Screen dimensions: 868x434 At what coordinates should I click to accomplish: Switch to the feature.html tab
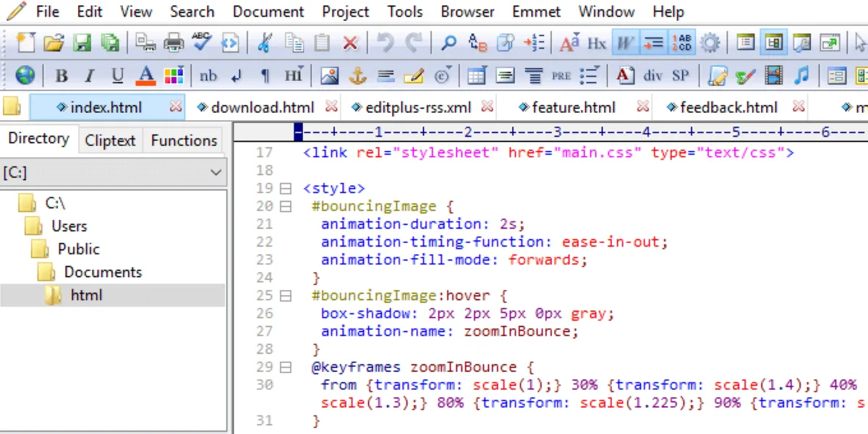[574, 108]
